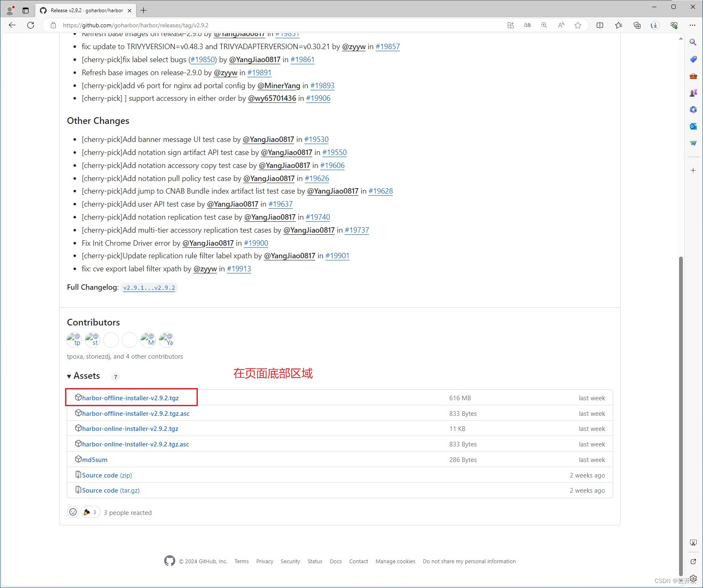Open @wy65701436 user profile
The height and width of the screenshot is (588, 703).
272,98
